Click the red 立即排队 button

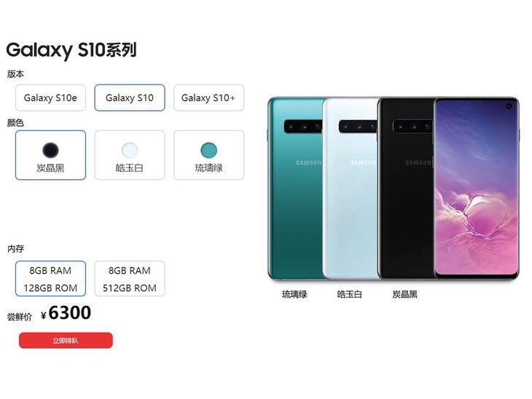pyautogui.click(x=66, y=340)
